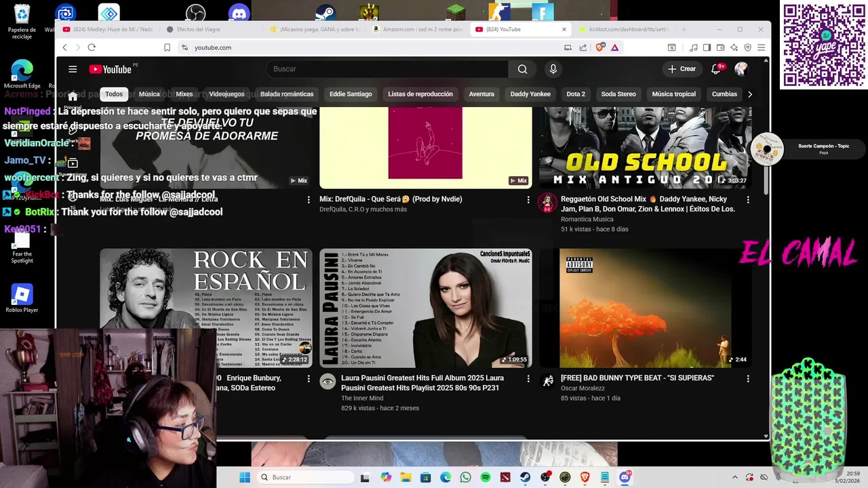Go back using the browser back arrow
Viewport: 868px width, 488px height.
click(x=64, y=47)
